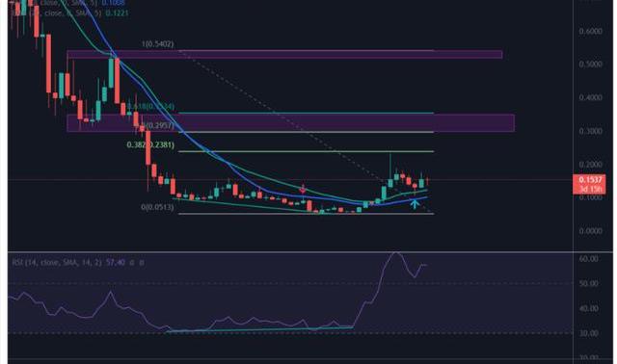Click the 0.3000 price axis label
Viewport: 617px width, 364px height.
pyautogui.click(x=591, y=131)
